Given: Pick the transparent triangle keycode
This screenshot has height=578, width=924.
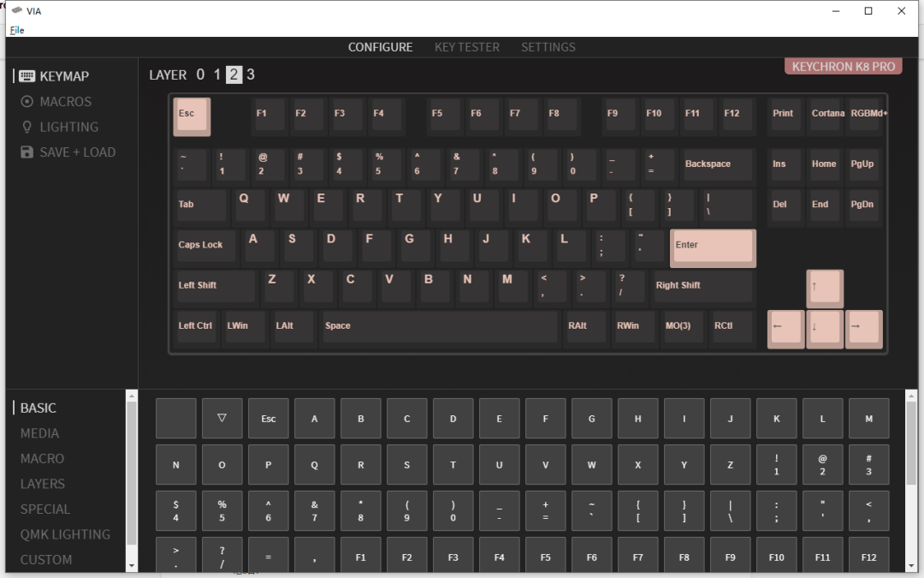Looking at the screenshot, I should (x=222, y=418).
